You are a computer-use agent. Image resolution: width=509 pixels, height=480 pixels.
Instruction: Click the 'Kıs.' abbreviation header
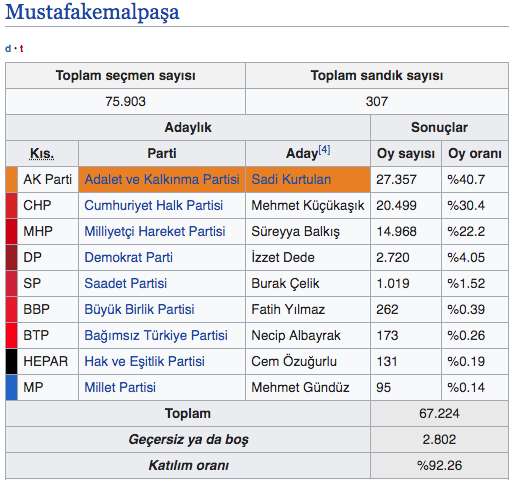42,154
